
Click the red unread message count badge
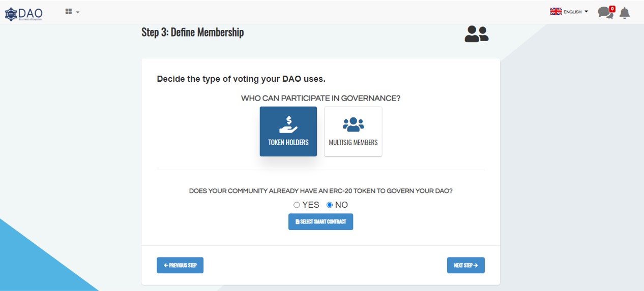point(612,9)
